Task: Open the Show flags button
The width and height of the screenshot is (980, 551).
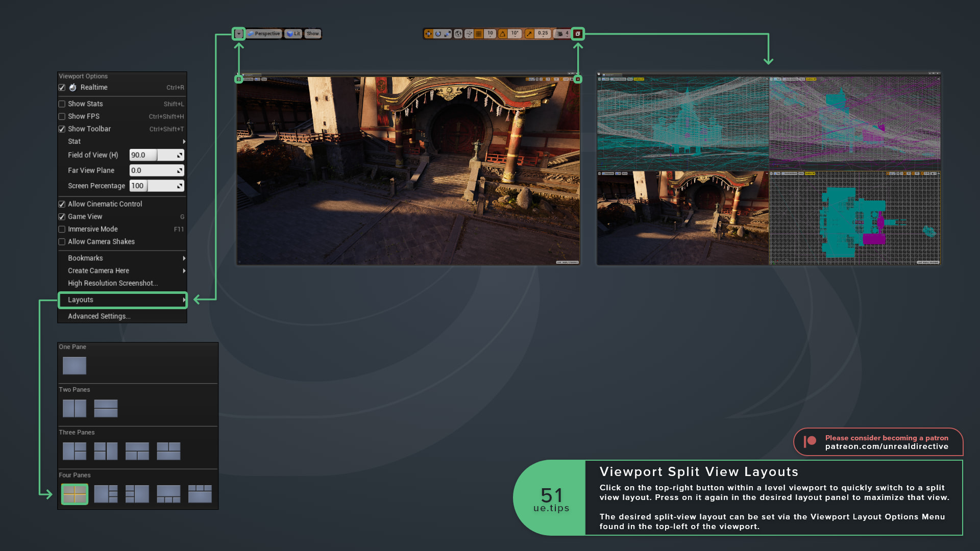Action: tap(313, 34)
